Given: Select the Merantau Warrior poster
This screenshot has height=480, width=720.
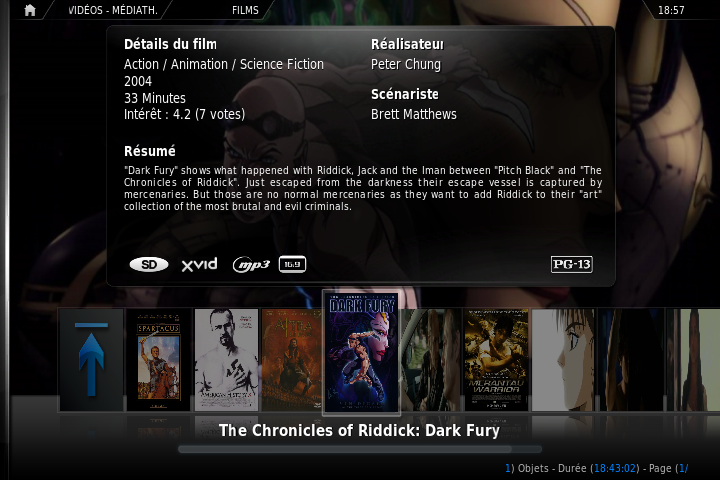Looking at the screenshot, I should click(496, 360).
